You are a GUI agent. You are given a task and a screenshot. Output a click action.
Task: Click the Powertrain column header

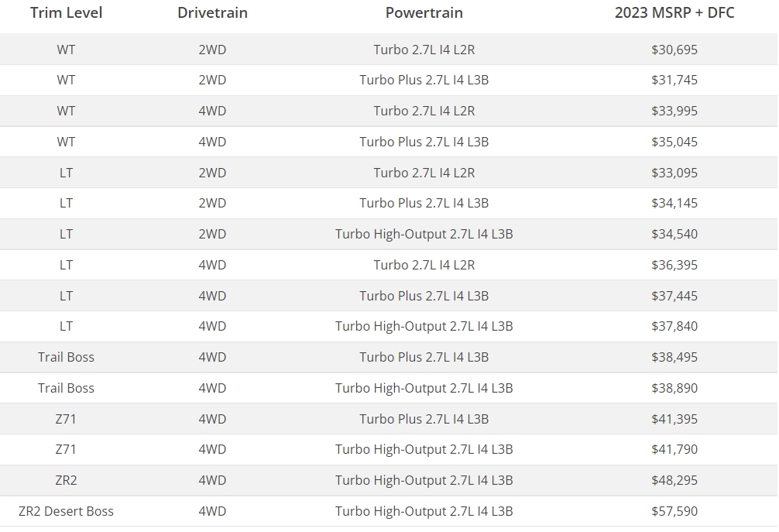click(424, 13)
